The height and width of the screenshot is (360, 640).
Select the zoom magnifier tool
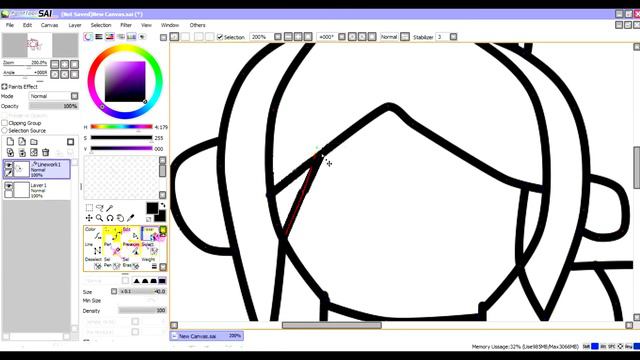100,218
